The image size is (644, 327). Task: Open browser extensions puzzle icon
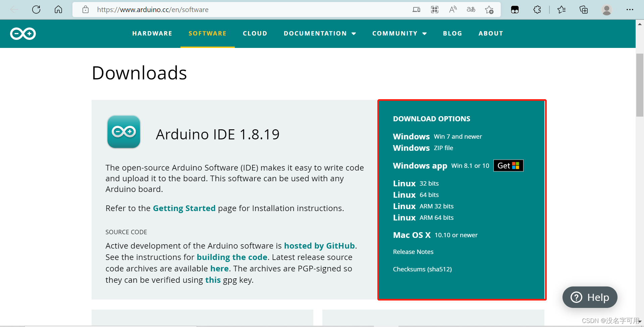point(537,10)
